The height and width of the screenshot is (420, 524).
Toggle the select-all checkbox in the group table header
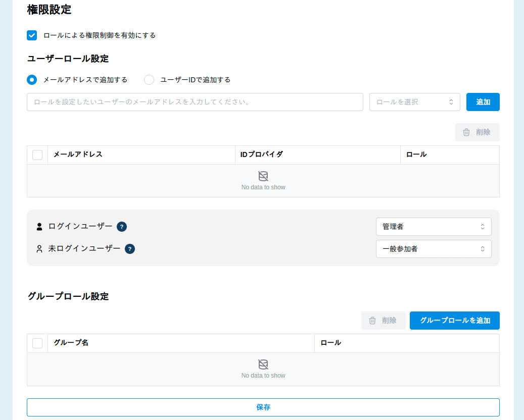[x=37, y=343]
